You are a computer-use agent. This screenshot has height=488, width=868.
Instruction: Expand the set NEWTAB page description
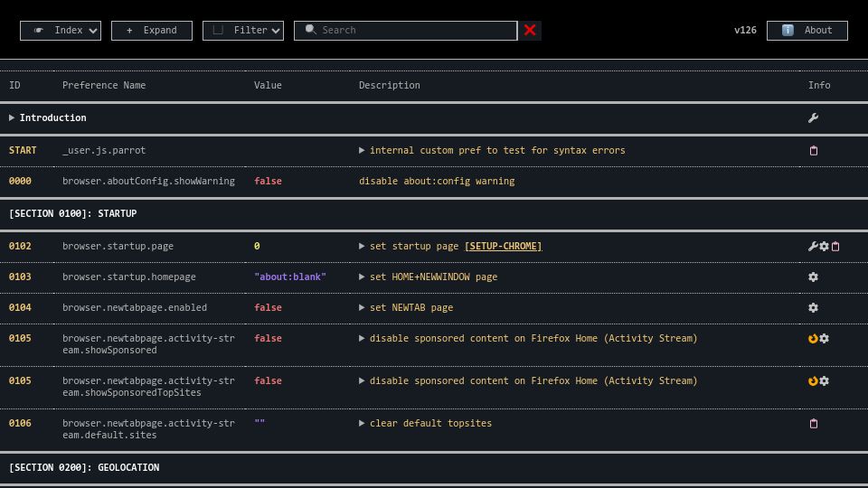click(x=362, y=307)
